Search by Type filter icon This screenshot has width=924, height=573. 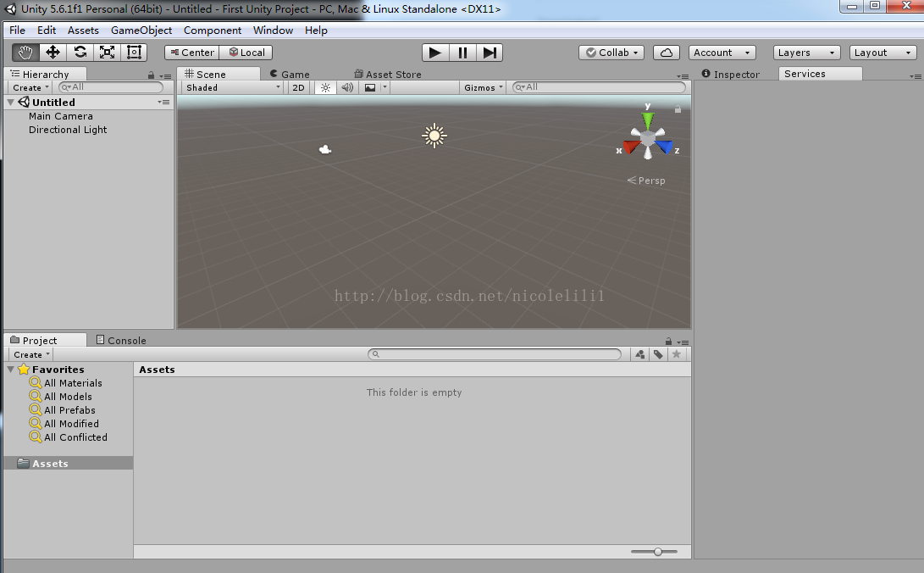[640, 354]
